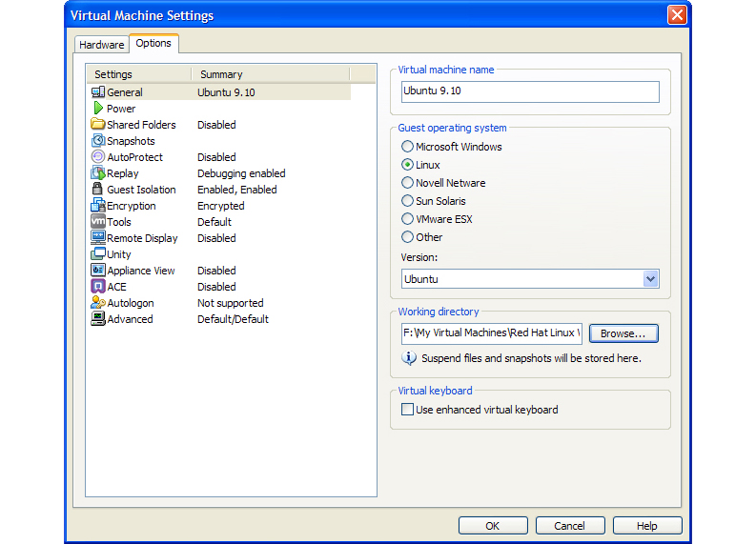Image resolution: width=756 pixels, height=544 pixels.
Task: Click the AutoProtect icon
Action: pyautogui.click(x=98, y=156)
